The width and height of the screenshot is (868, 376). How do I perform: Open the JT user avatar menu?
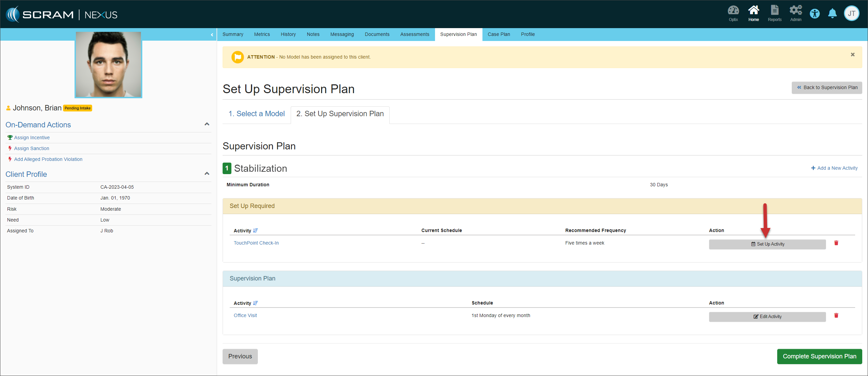[x=851, y=14]
